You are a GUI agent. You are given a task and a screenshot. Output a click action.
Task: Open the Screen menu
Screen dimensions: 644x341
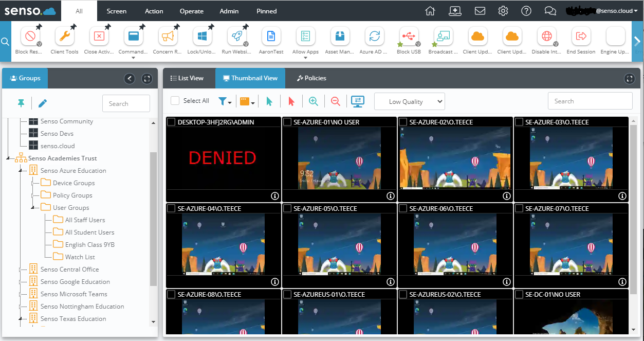click(117, 11)
